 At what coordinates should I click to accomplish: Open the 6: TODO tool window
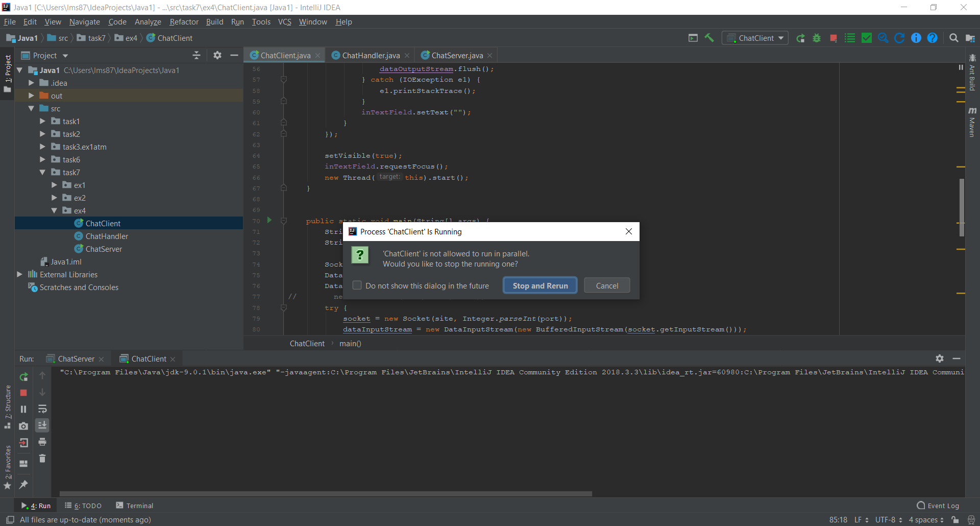(x=83, y=506)
